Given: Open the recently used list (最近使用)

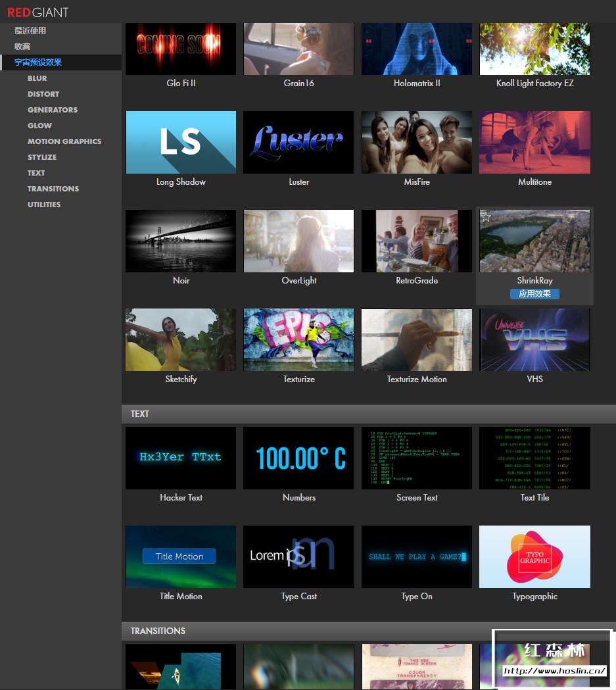Looking at the screenshot, I should 30,31.
